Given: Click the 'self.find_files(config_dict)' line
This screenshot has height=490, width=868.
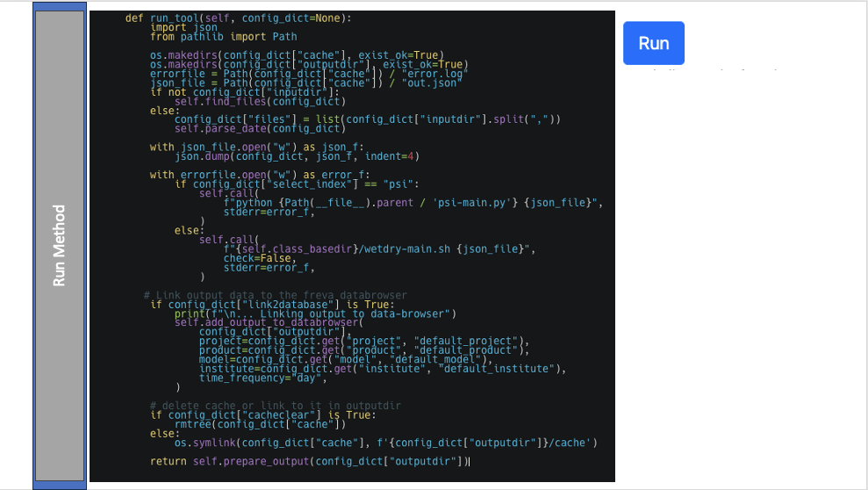Looking at the screenshot, I should point(257,101).
